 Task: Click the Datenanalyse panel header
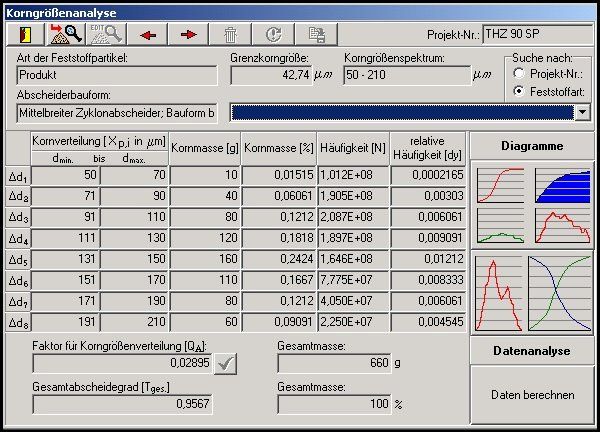[532, 351]
